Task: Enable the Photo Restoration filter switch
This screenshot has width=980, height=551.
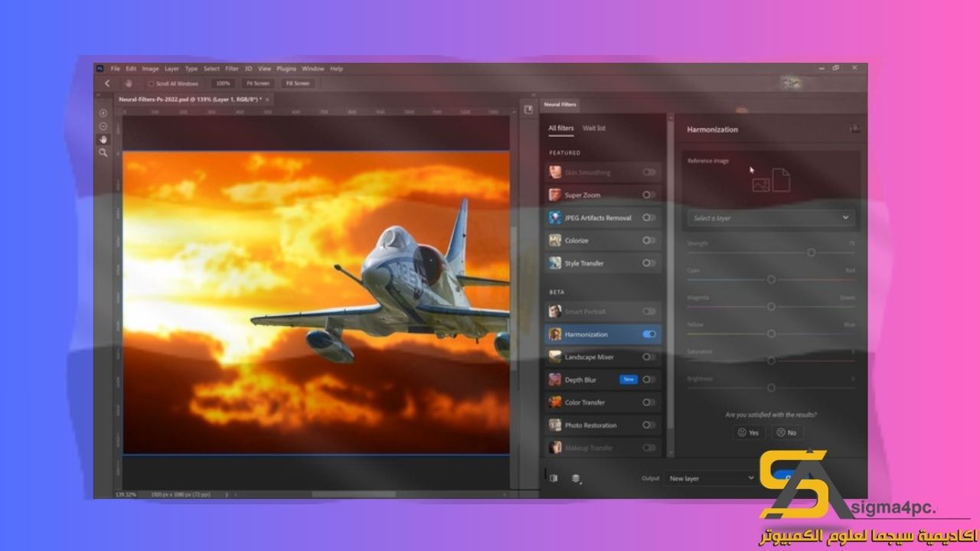Action: click(x=649, y=425)
